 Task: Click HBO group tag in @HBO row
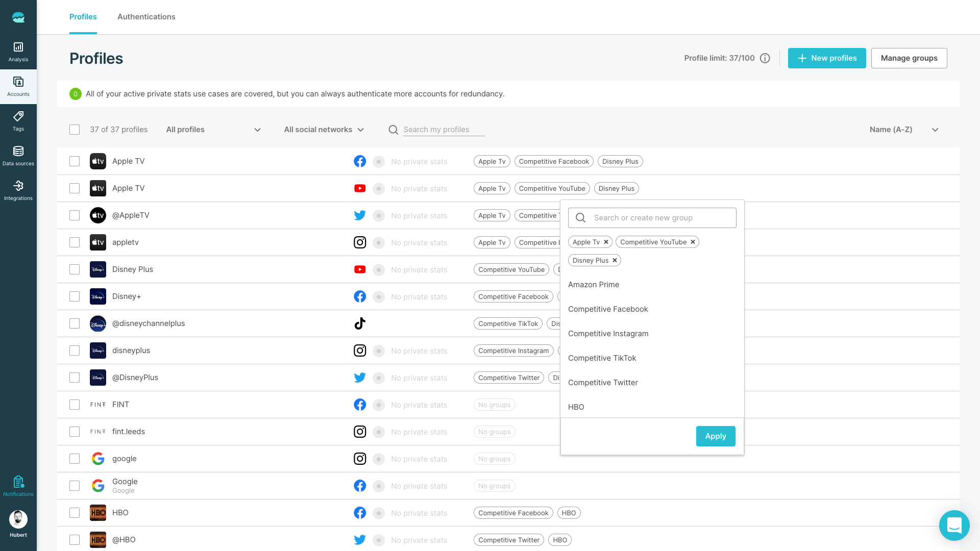click(x=560, y=540)
